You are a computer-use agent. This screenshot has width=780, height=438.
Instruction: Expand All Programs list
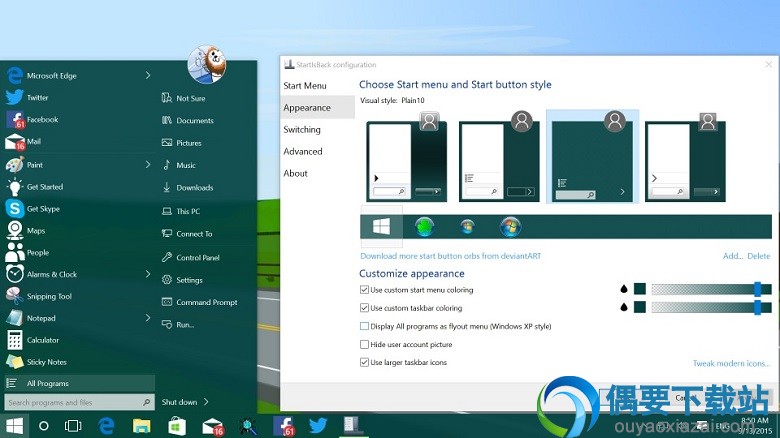[80, 383]
